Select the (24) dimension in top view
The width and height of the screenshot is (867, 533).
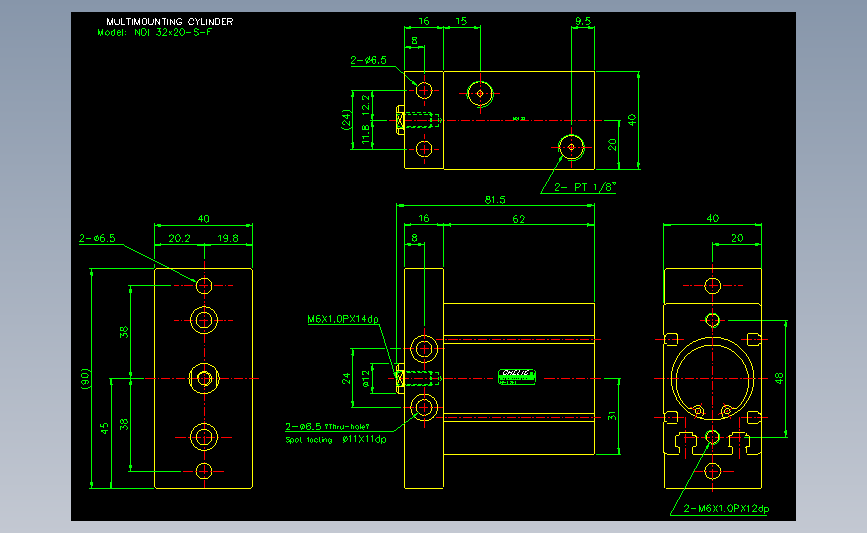346,119
